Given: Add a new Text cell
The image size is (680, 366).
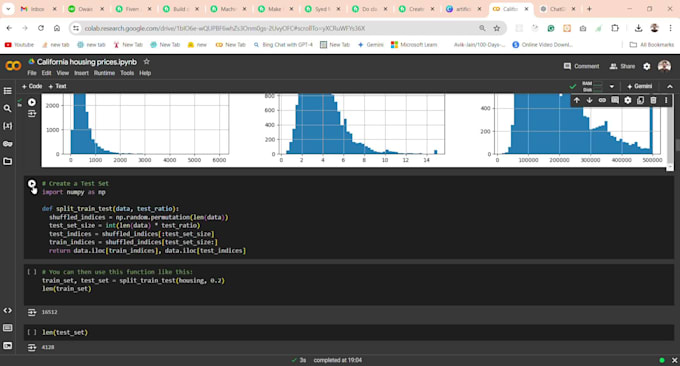Looking at the screenshot, I should pos(57,86).
